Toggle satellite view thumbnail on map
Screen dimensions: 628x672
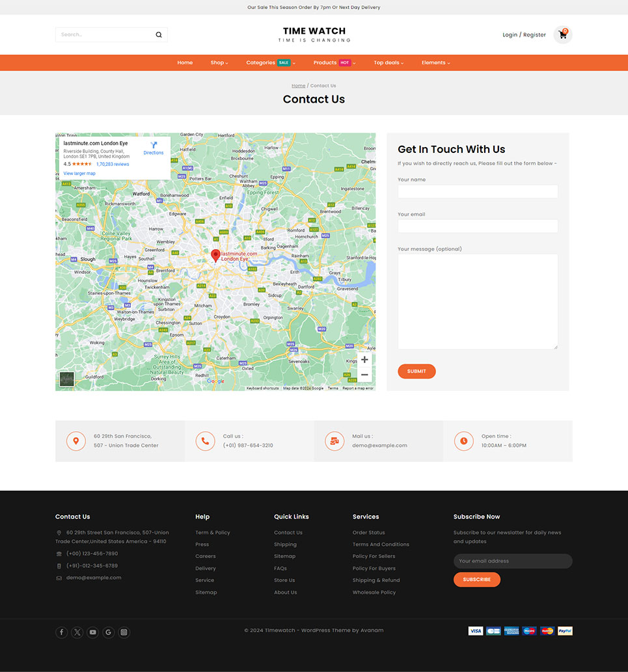pos(66,379)
